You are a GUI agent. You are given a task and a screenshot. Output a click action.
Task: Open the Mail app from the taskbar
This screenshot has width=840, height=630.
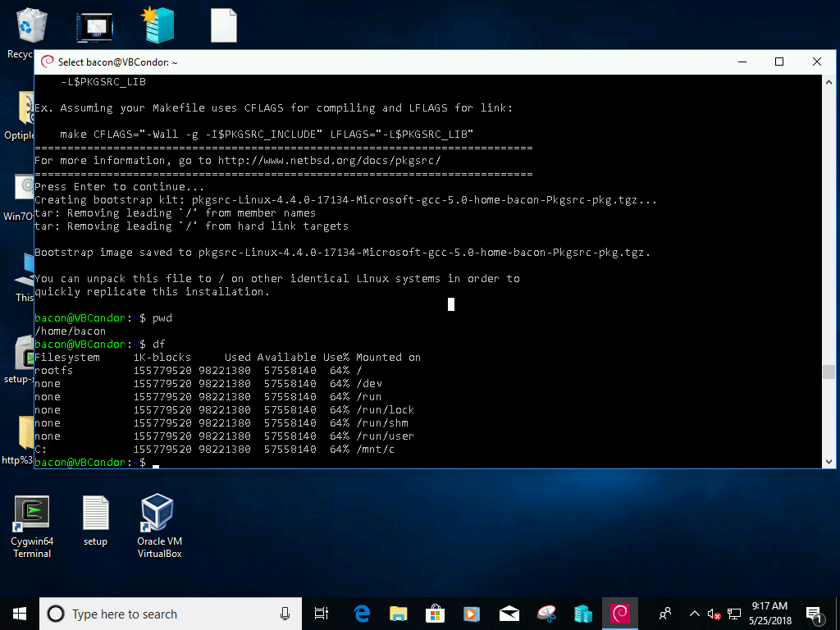509,614
